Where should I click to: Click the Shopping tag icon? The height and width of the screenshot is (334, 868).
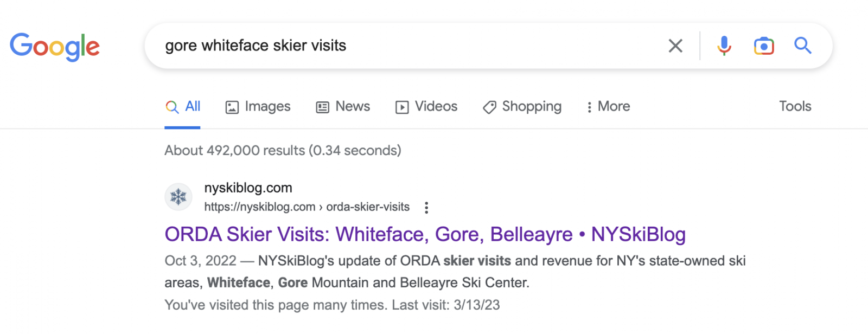[489, 107]
